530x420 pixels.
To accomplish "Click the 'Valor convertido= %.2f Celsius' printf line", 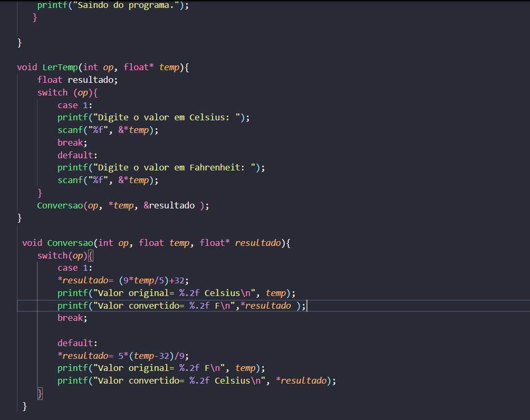I will (197, 381).
